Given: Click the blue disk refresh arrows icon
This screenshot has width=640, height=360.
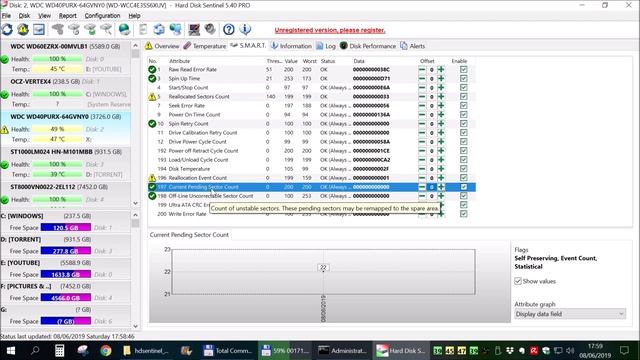Looking at the screenshot, I should (x=159, y=29).
